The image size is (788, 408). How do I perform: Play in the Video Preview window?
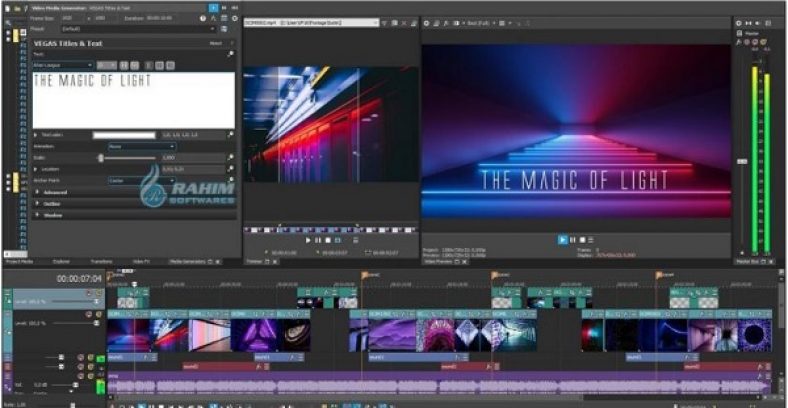[563, 240]
